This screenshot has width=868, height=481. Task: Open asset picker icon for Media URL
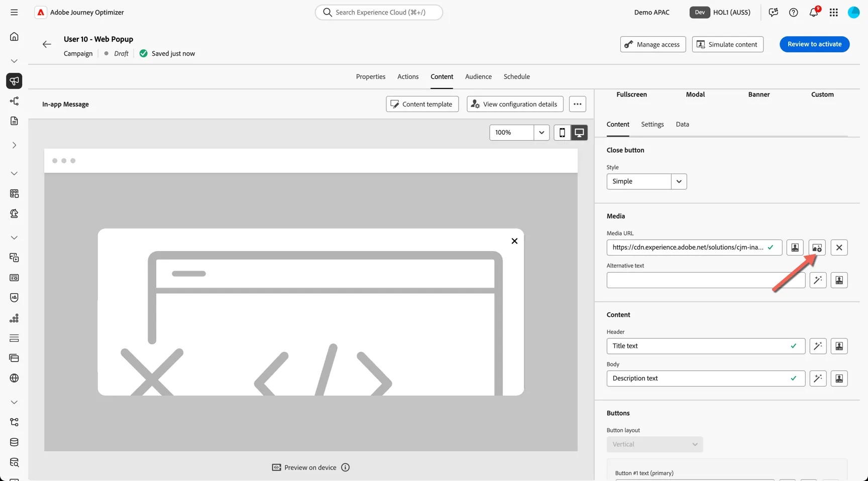(x=817, y=248)
